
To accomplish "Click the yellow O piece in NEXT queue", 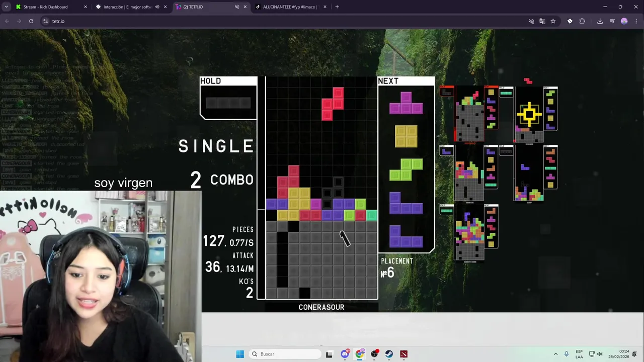I will [406, 136].
